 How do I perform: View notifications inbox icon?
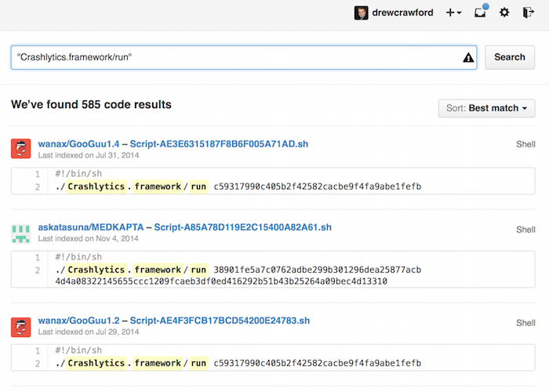coord(481,11)
